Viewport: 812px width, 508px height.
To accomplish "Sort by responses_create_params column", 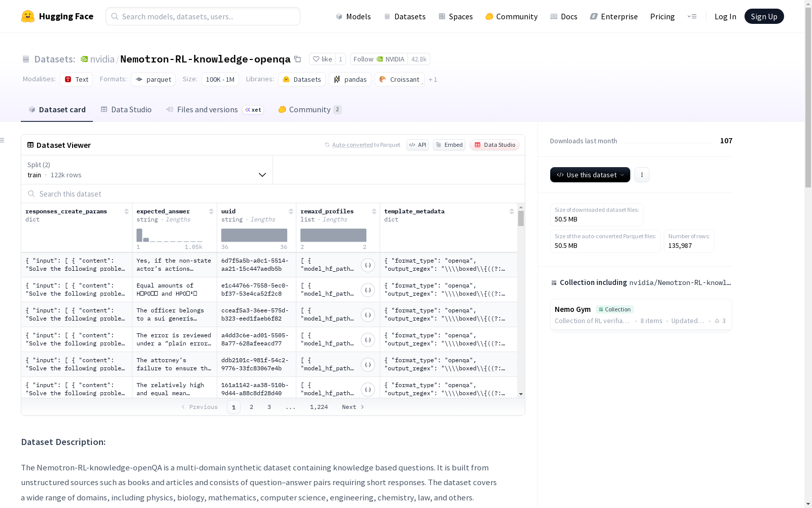I will [x=126, y=211].
